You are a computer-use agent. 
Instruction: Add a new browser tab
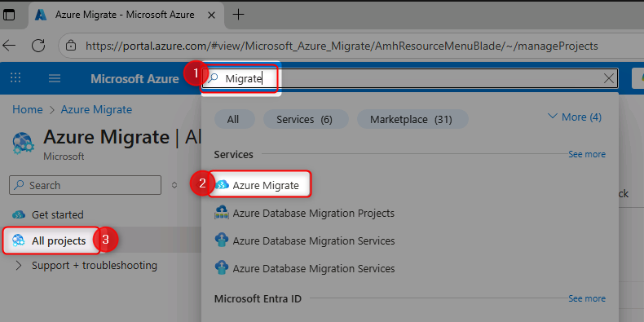click(x=238, y=15)
